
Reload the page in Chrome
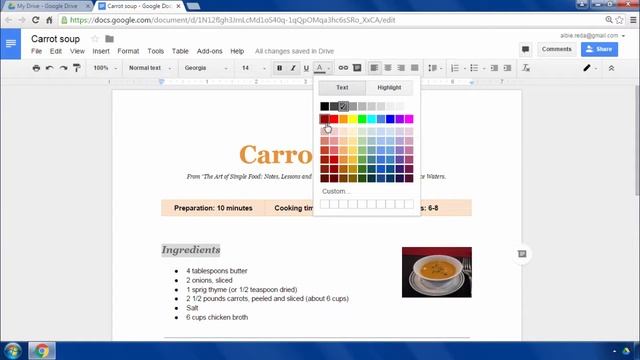(36, 20)
